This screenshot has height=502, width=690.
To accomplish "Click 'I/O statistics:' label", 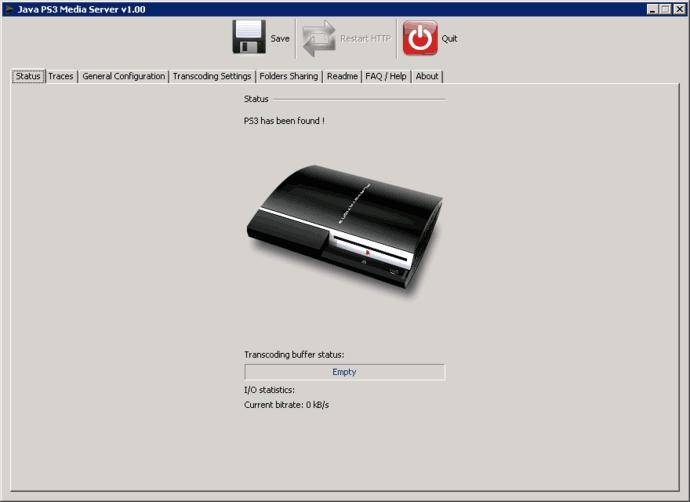I will pyautogui.click(x=269, y=390).
